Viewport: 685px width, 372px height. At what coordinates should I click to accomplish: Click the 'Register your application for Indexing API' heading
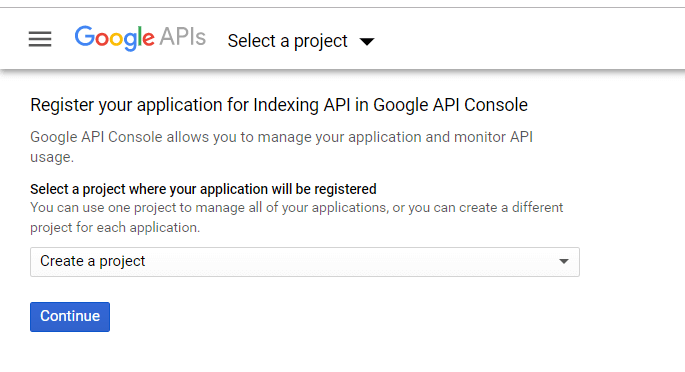pyautogui.click(x=279, y=105)
